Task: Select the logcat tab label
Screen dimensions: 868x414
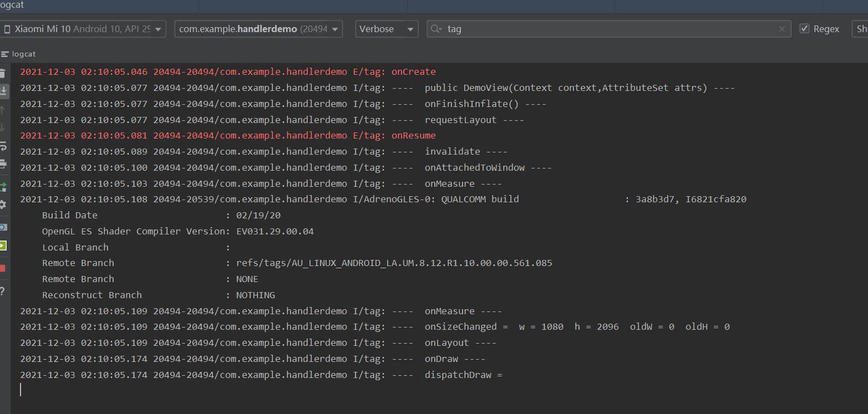Action: point(24,54)
